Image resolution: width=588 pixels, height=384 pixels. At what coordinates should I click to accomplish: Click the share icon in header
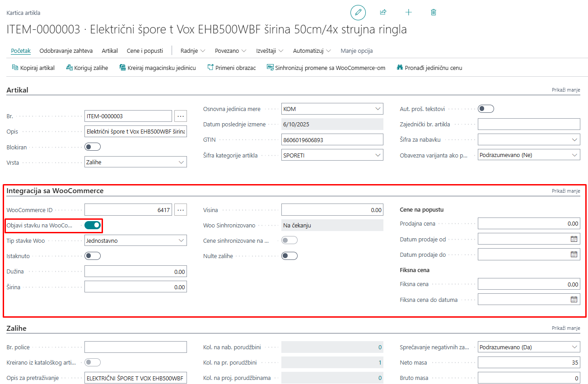(x=383, y=13)
